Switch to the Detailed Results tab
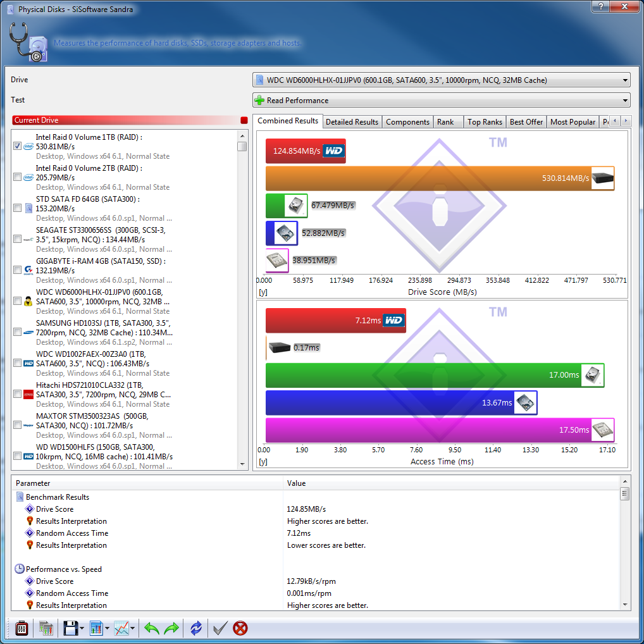The height and width of the screenshot is (644, 644). [352, 122]
